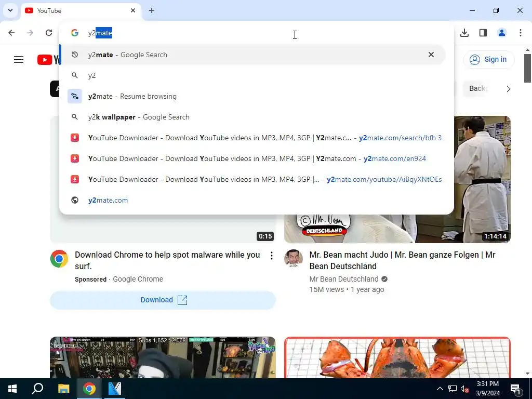Click the Google Chrome ad logo
The image size is (532, 399).
(x=59, y=259)
